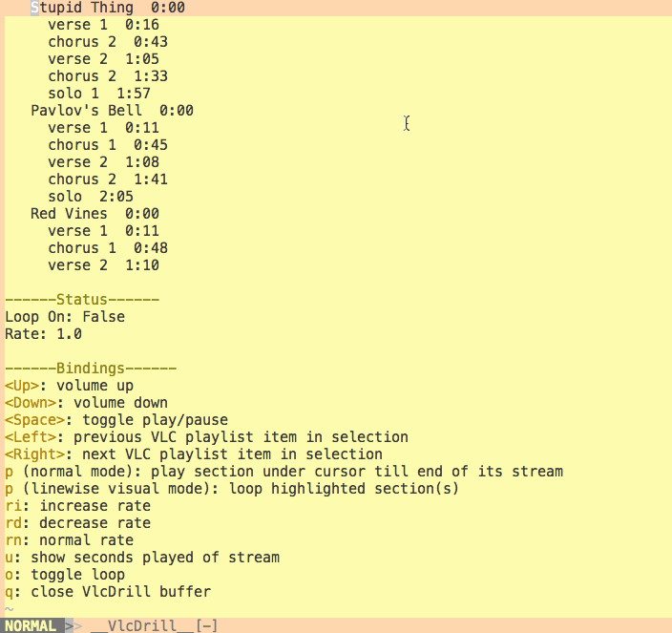Image resolution: width=672 pixels, height=633 pixels.
Task: Click the Bindings section header
Action: pyautogui.click(x=91, y=369)
